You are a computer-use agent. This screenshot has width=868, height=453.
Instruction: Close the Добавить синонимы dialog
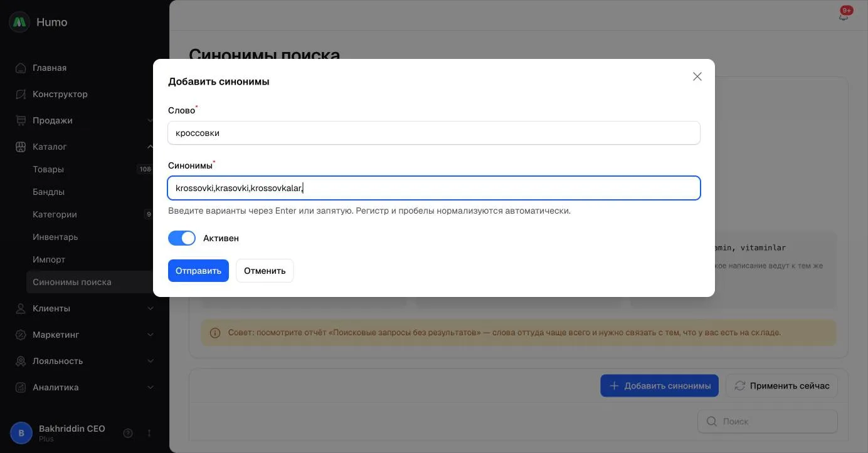(x=697, y=76)
